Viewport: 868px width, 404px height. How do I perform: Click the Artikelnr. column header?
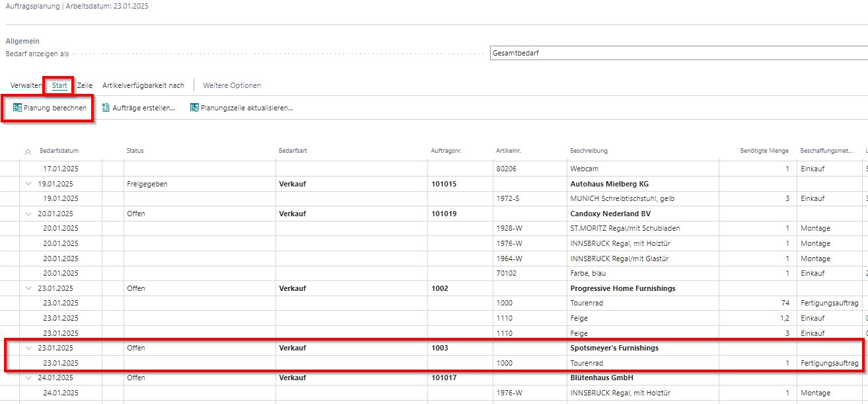pos(508,151)
